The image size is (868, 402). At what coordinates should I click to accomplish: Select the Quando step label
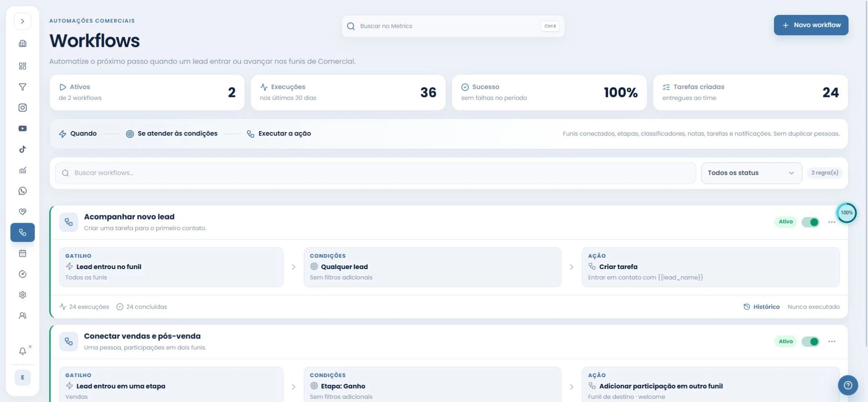(x=78, y=134)
